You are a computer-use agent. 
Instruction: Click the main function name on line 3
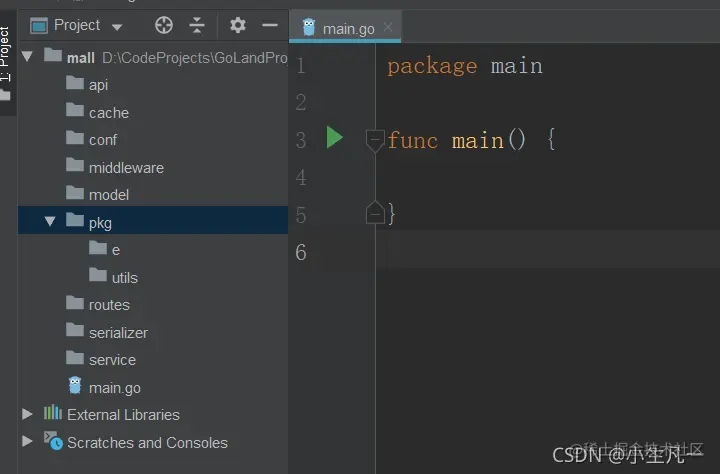[478, 141]
